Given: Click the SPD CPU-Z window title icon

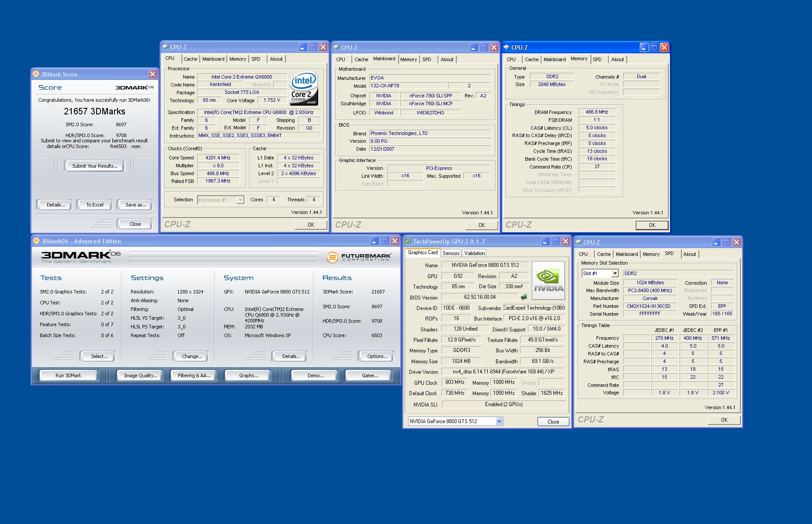Looking at the screenshot, I should (x=578, y=242).
